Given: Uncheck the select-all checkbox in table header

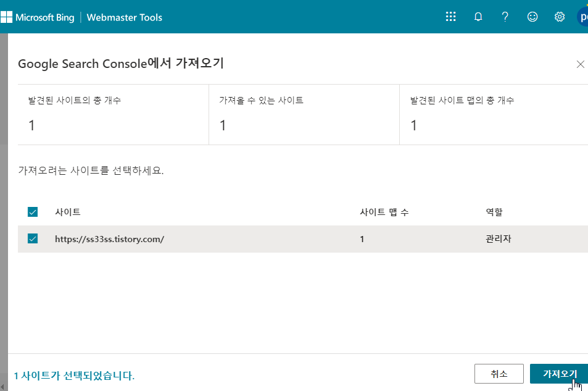Looking at the screenshot, I should (33, 211).
